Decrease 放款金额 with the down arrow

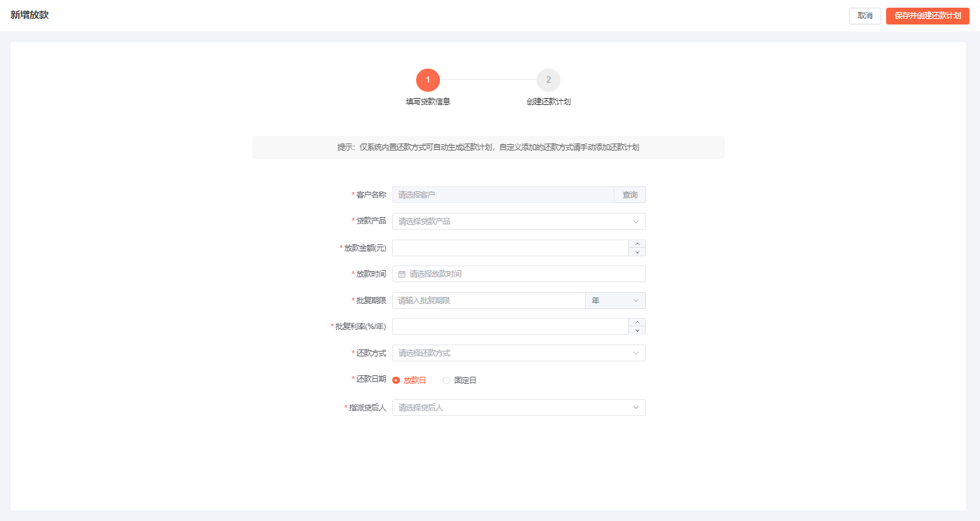pyautogui.click(x=637, y=252)
